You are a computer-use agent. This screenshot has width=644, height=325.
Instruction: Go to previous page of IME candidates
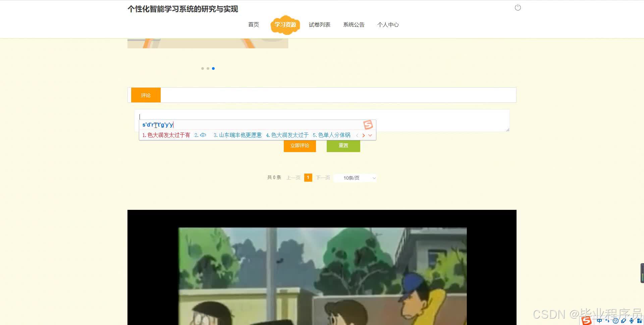pos(357,135)
